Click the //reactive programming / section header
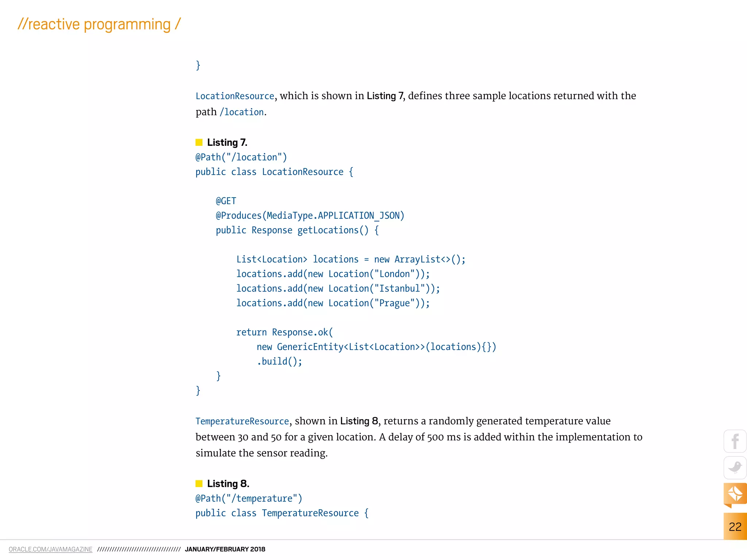Viewport: 747px width, 560px height. click(99, 24)
